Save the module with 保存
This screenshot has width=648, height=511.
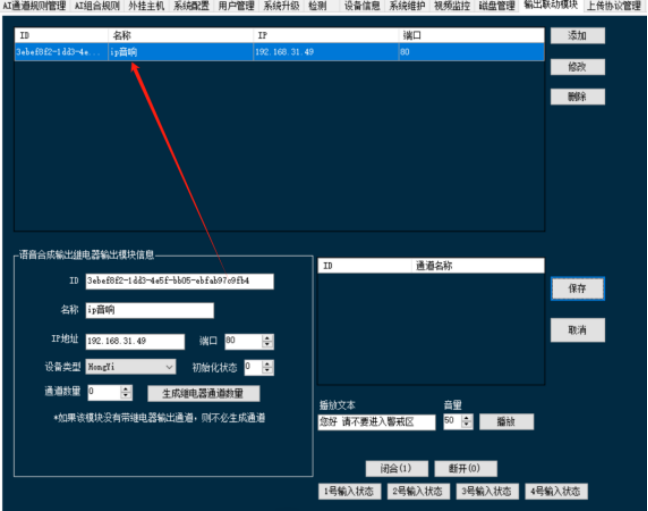tap(577, 289)
